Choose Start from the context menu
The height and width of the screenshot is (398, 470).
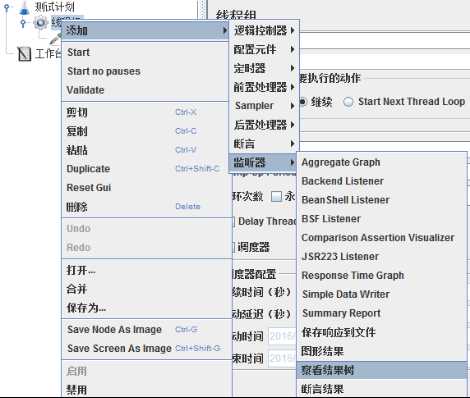145,52
